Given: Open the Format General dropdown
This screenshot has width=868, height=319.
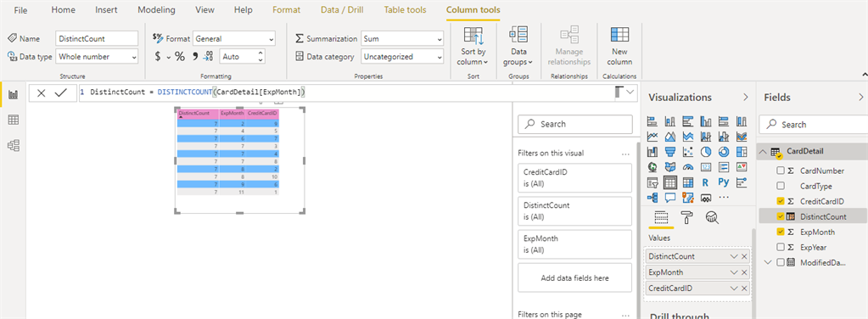Looking at the screenshot, I should 233,39.
